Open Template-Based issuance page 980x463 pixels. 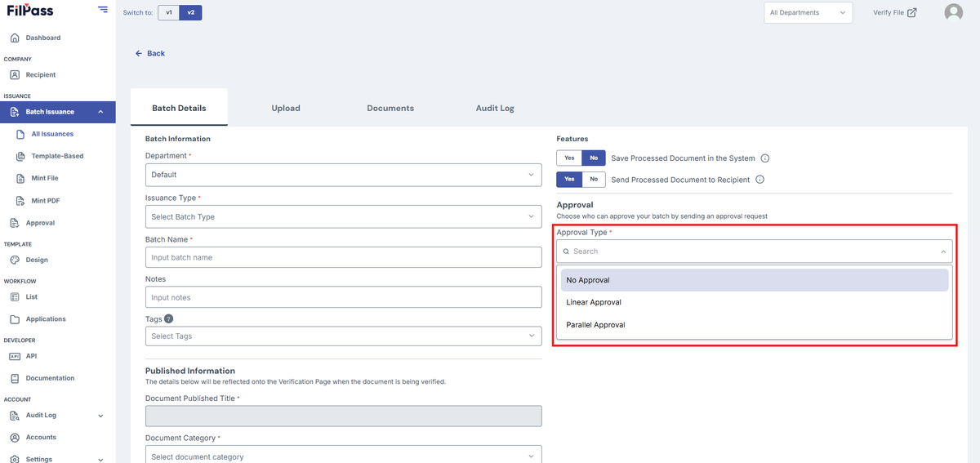[57, 156]
